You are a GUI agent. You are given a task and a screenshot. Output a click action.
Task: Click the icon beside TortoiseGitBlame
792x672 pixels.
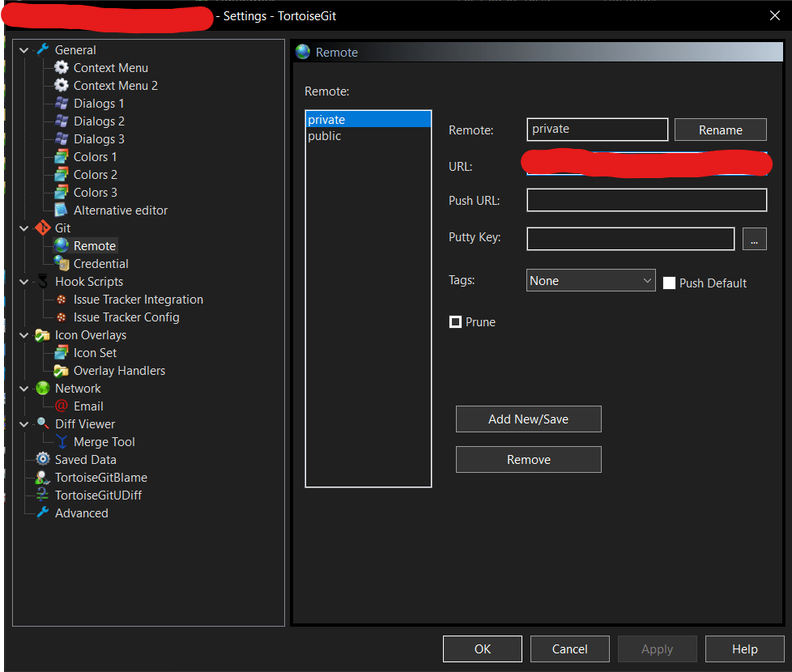click(x=43, y=477)
